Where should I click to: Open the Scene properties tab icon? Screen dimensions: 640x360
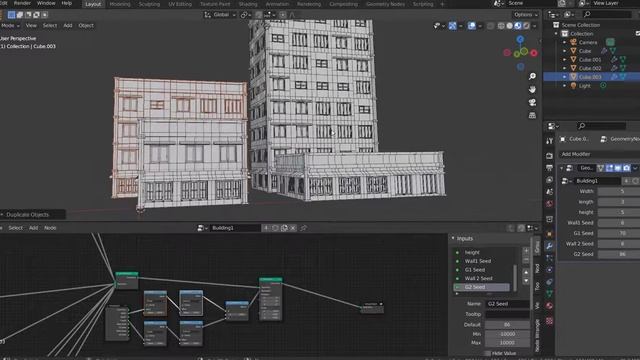pos(549,191)
